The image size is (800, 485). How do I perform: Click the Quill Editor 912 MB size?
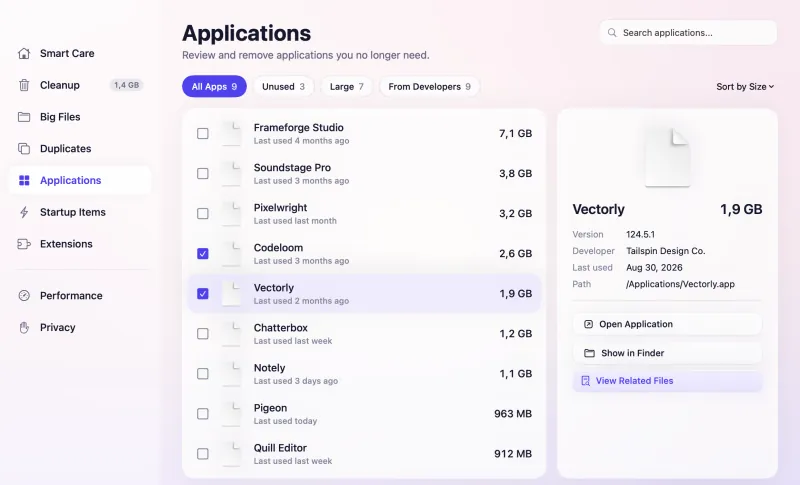click(513, 454)
